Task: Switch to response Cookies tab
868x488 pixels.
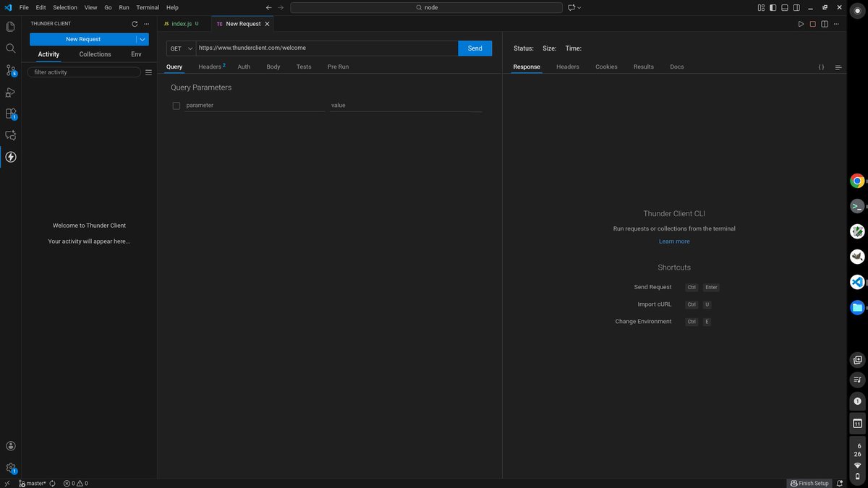Action: (606, 67)
